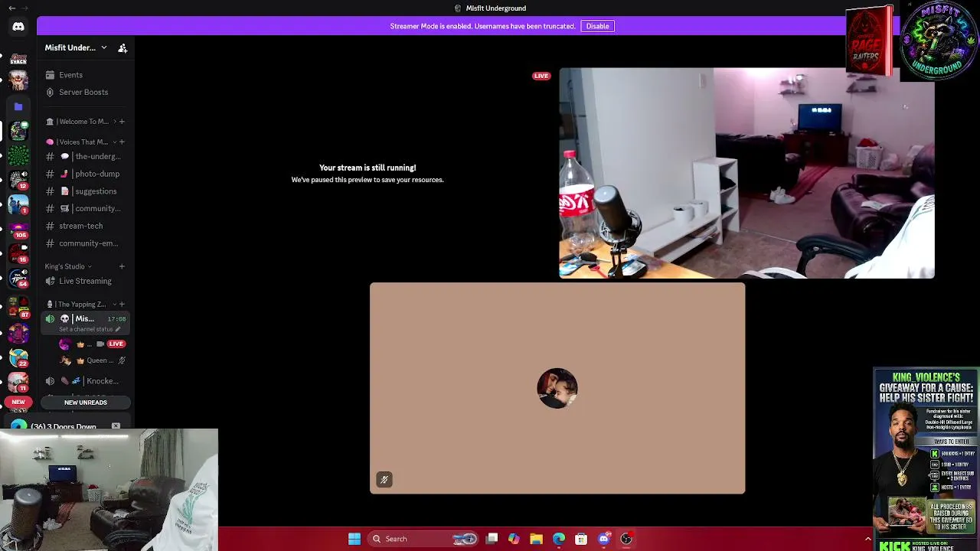Viewport: 980px width, 551px height.
Task: Select the Queen... user in voice channel
Action: click(x=92, y=360)
